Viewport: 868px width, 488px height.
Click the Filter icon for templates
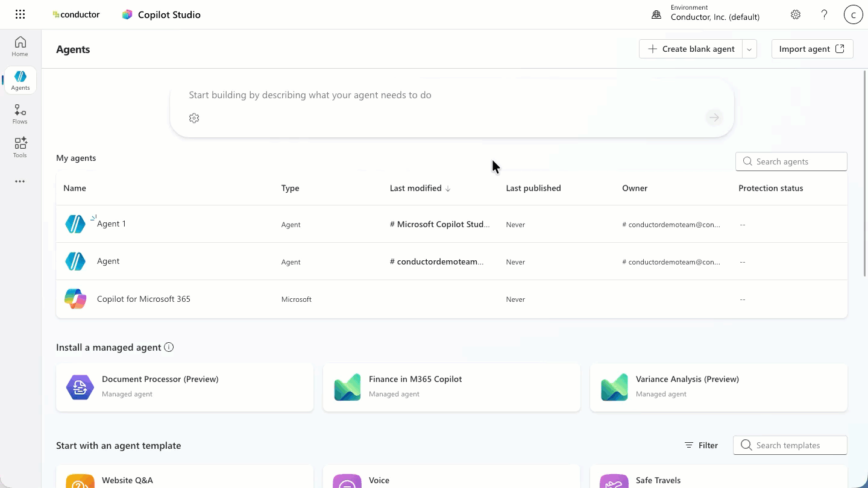689,445
